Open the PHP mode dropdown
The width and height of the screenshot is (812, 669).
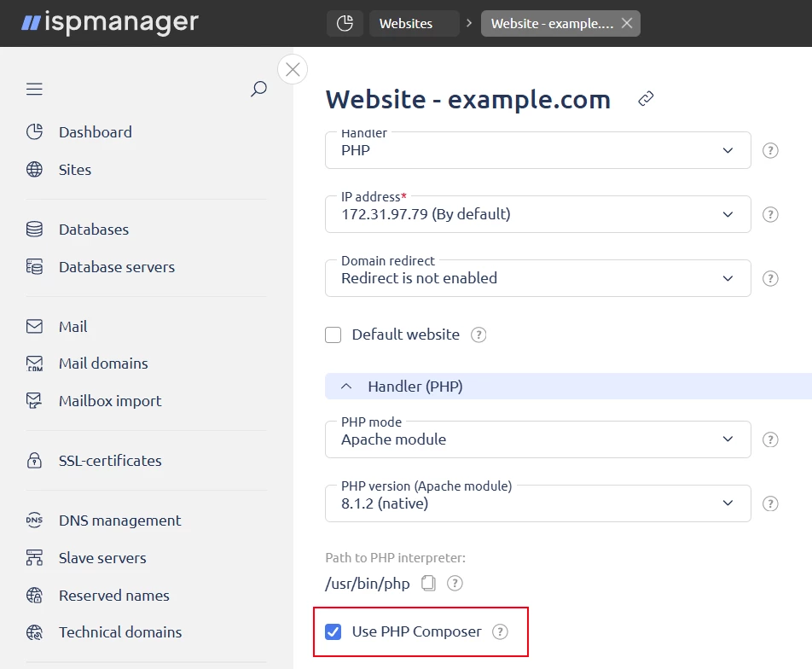point(537,439)
